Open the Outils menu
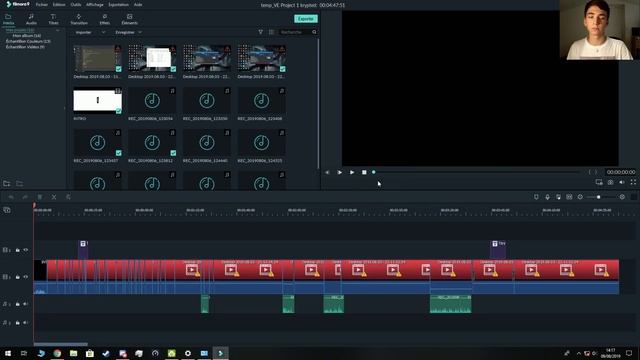This screenshot has height=360, width=640. (x=76, y=4)
